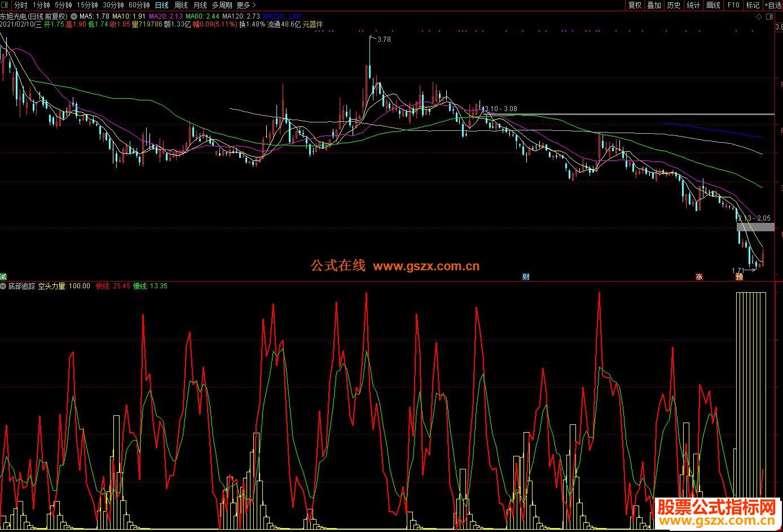
Task: Open 历史 history button
Action: pos(674,5)
